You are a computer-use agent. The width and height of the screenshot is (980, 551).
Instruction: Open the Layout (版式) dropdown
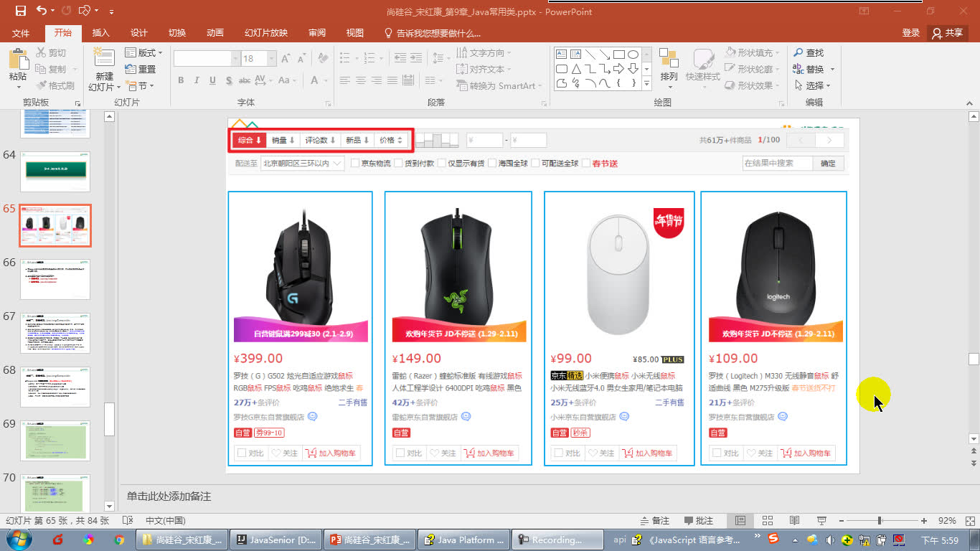[143, 53]
